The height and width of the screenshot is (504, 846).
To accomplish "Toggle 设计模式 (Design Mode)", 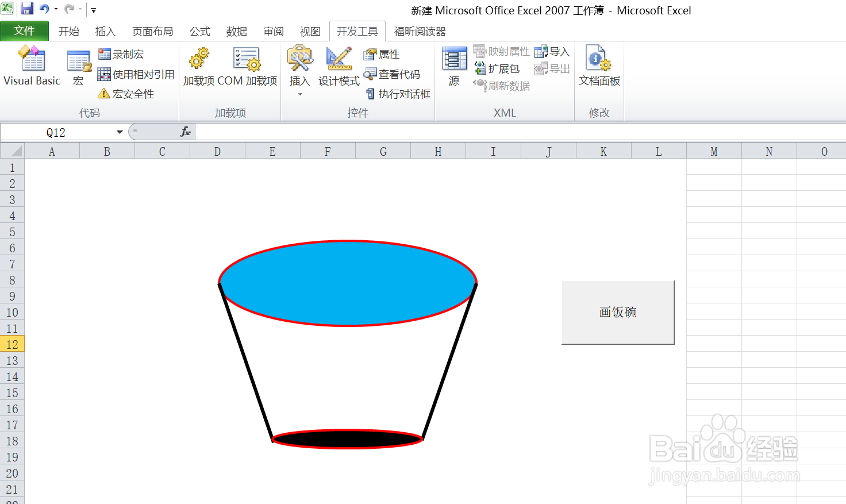I will coord(339,66).
